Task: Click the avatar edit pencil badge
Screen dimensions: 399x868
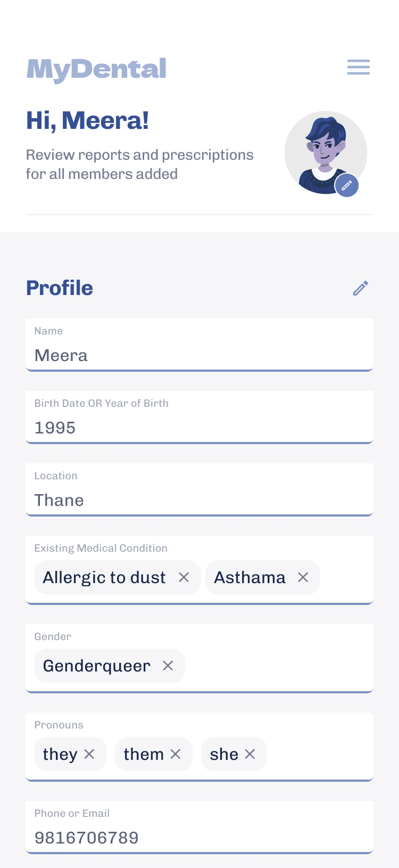Action: [x=347, y=185]
